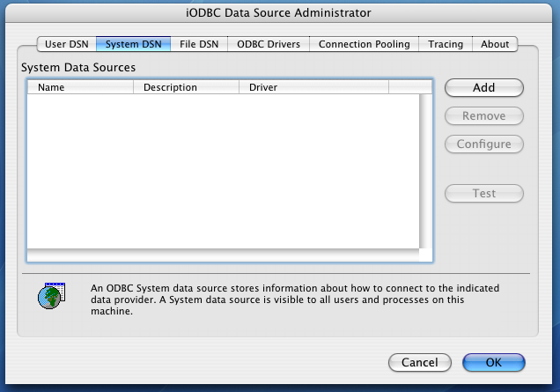560x392 pixels.
Task: Click the horizontal scrollbar below the list
Action: [223, 255]
